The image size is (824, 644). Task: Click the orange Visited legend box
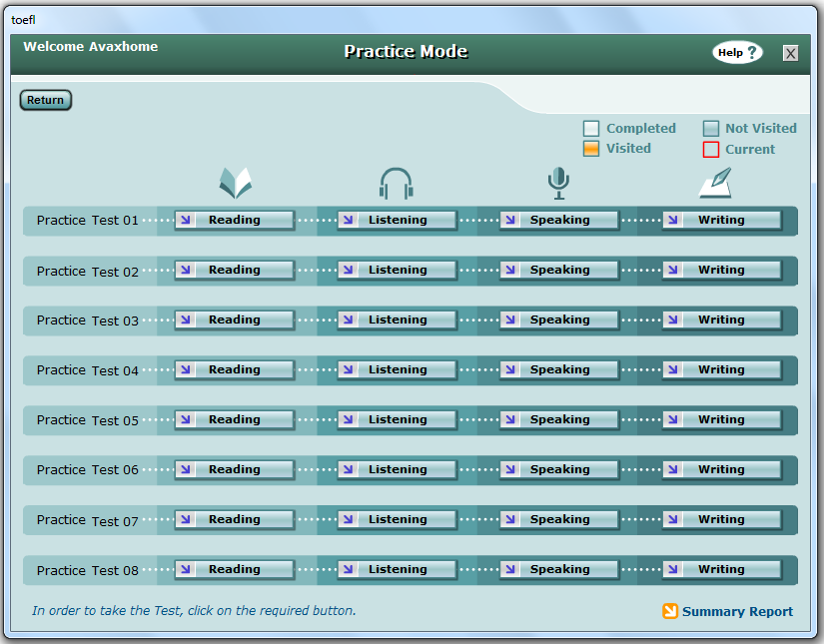coord(591,149)
